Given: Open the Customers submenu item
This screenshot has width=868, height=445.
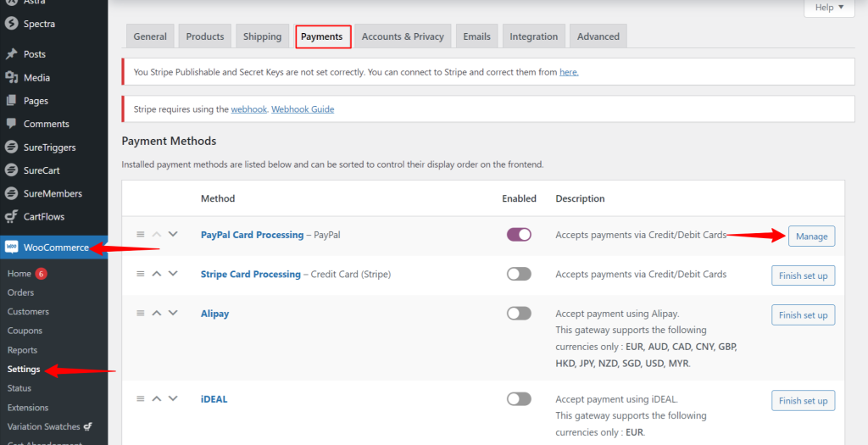Looking at the screenshot, I should click(28, 312).
